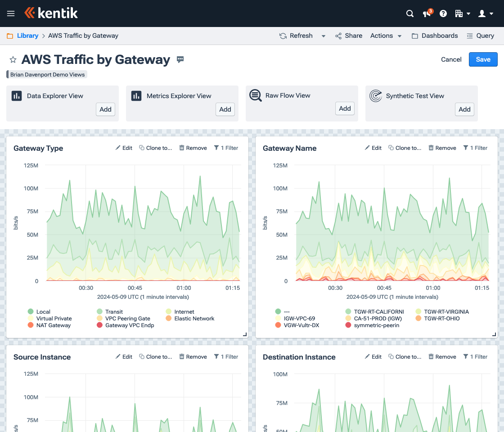Expand the Actions dropdown

(x=385, y=36)
